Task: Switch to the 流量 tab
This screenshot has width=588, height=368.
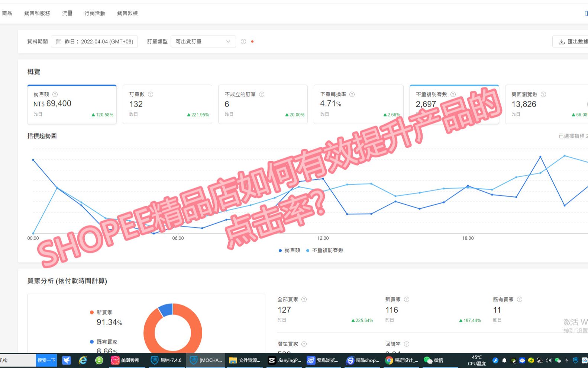Action: pyautogui.click(x=67, y=13)
